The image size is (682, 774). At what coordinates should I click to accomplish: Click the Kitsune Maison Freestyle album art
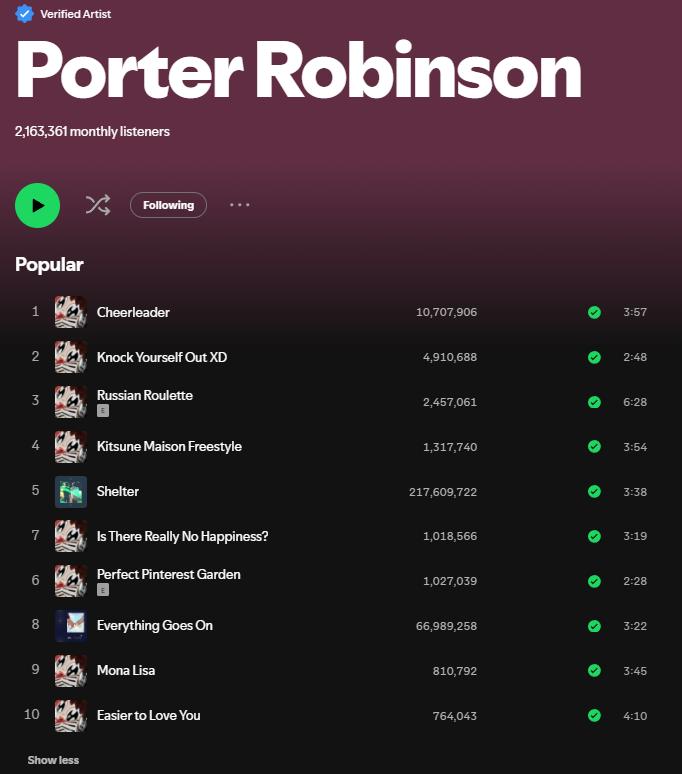click(71, 447)
